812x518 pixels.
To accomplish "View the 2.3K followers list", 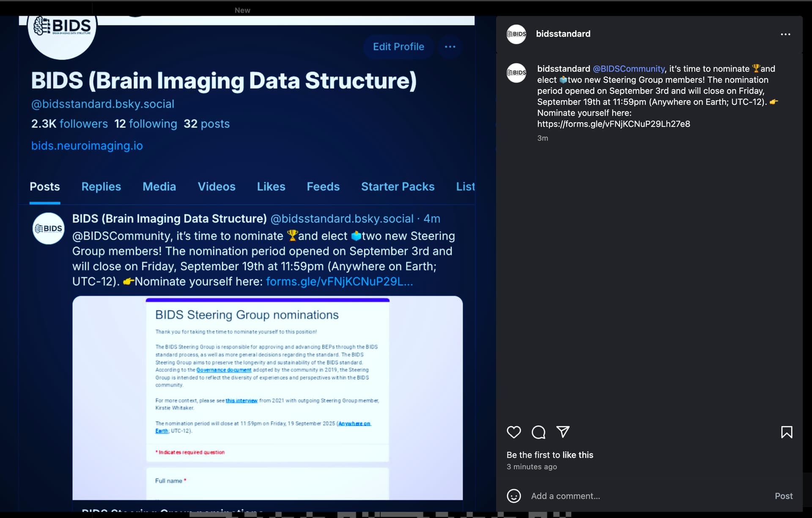I will [69, 123].
